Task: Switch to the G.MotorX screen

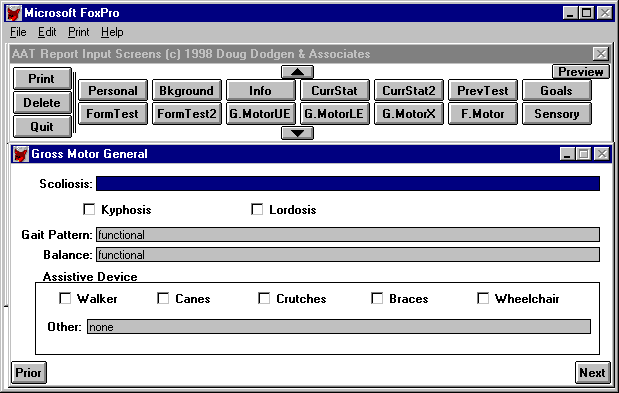Action: coord(409,114)
